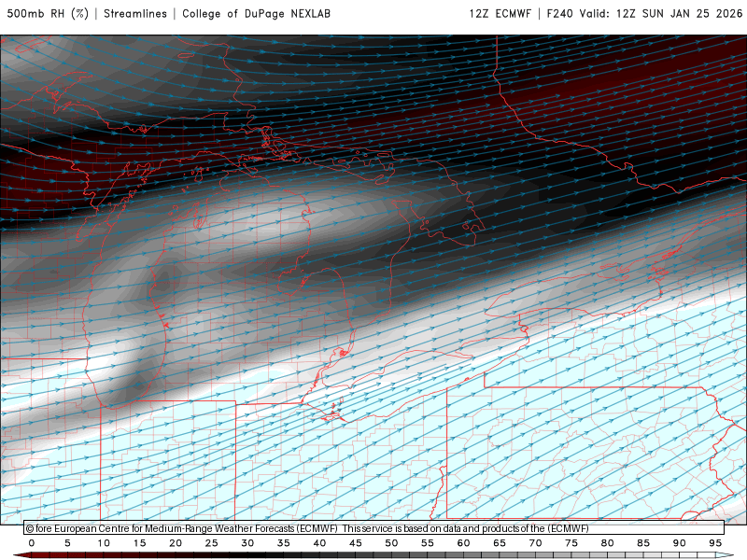Click the "0" label on color scale
The width and height of the screenshot is (747, 560).
[32, 543]
